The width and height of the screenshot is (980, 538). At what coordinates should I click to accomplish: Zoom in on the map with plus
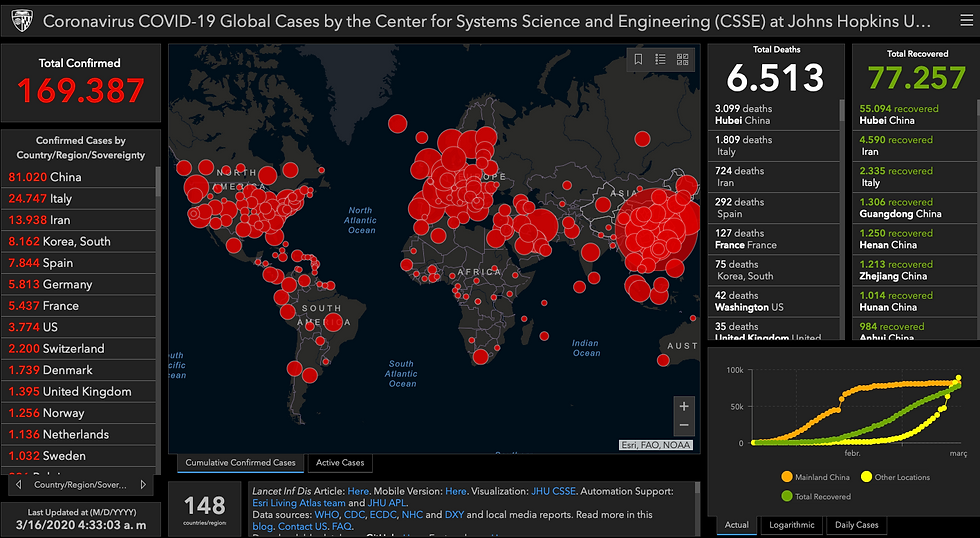(x=684, y=406)
